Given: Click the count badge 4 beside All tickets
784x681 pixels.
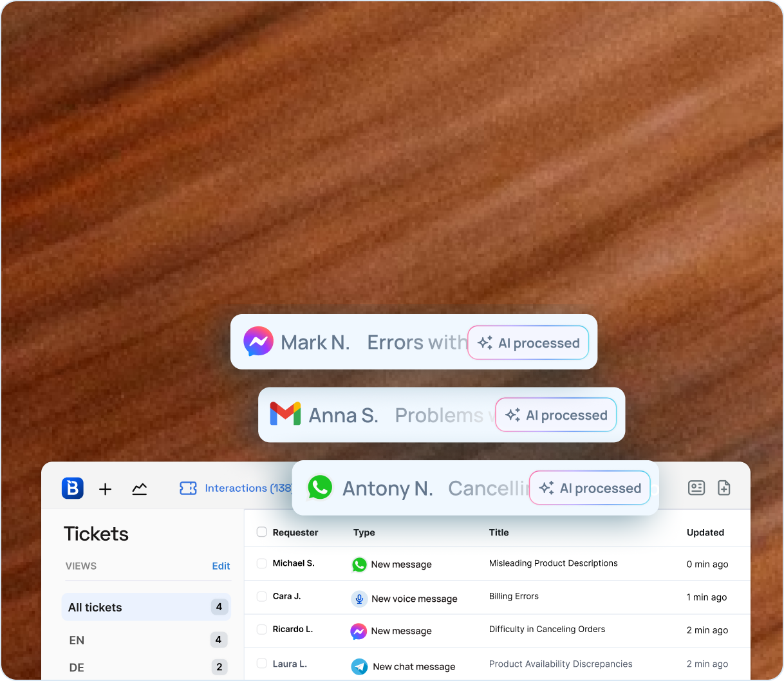Looking at the screenshot, I should point(219,607).
